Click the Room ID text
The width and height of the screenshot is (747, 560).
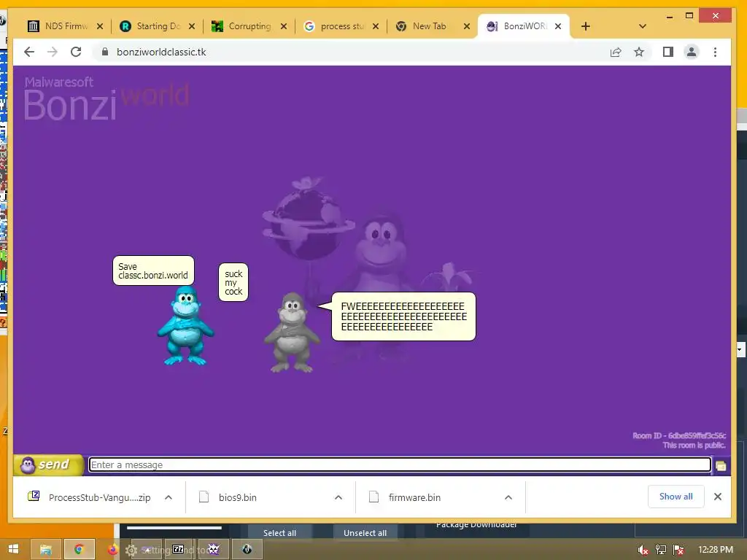click(x=679, y=436)
